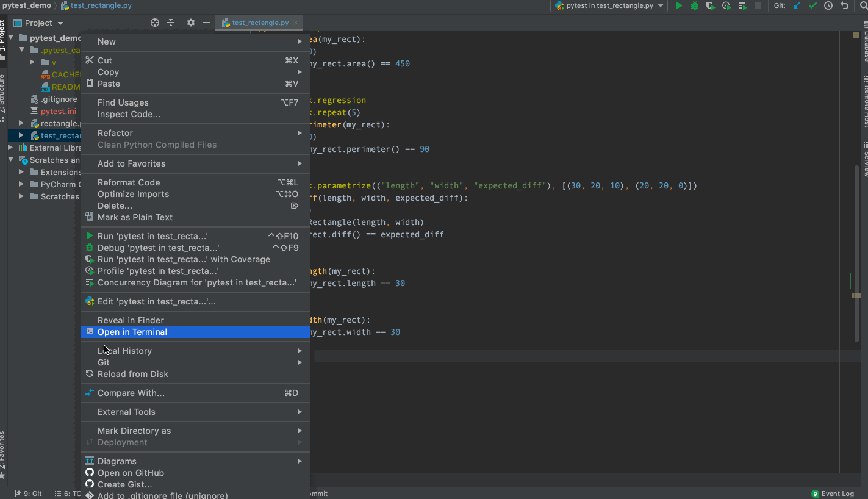Open the Database tool window on the right edge
The image size is (868, 499).
(x=864, y=43)
